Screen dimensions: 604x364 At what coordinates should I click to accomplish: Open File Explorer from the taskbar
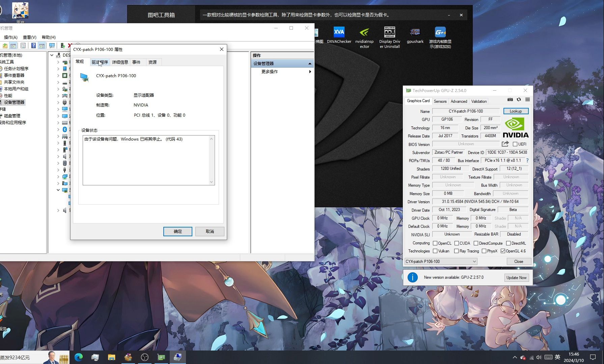coord(112,357)
